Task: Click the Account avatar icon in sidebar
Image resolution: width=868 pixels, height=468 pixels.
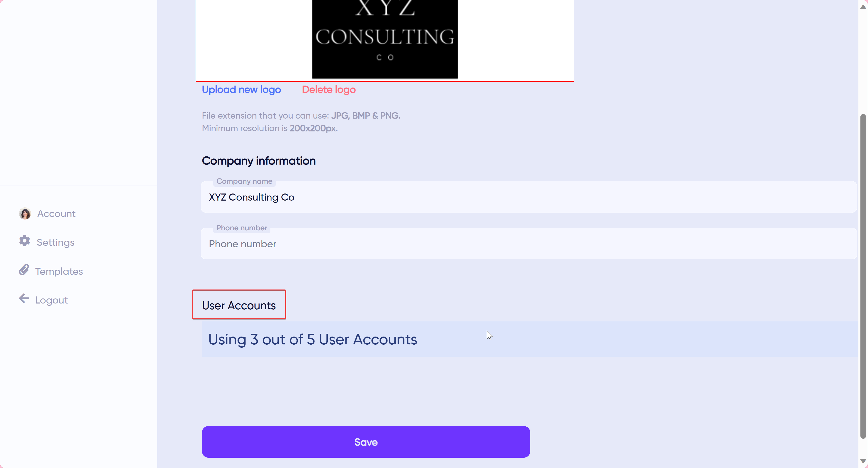Action: (x=24, y=213)
